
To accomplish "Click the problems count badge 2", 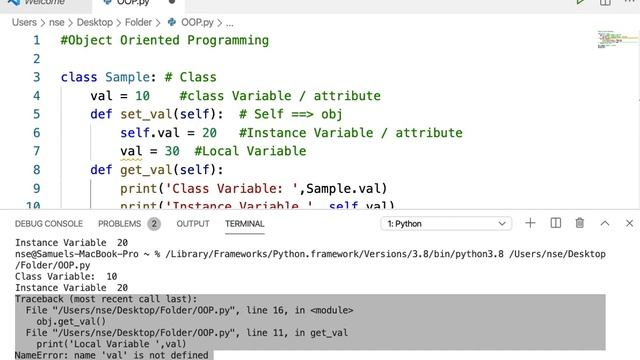I will click(x=154, y=224).
